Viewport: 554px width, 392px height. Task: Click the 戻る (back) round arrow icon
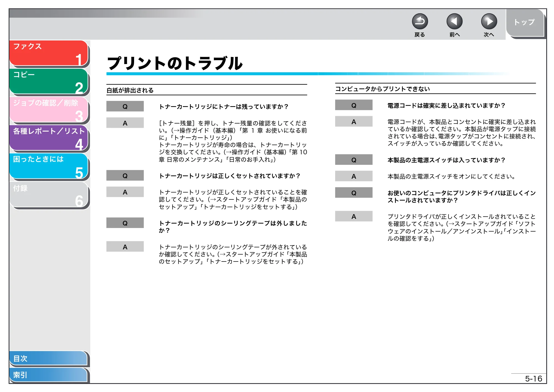point(420,21)
